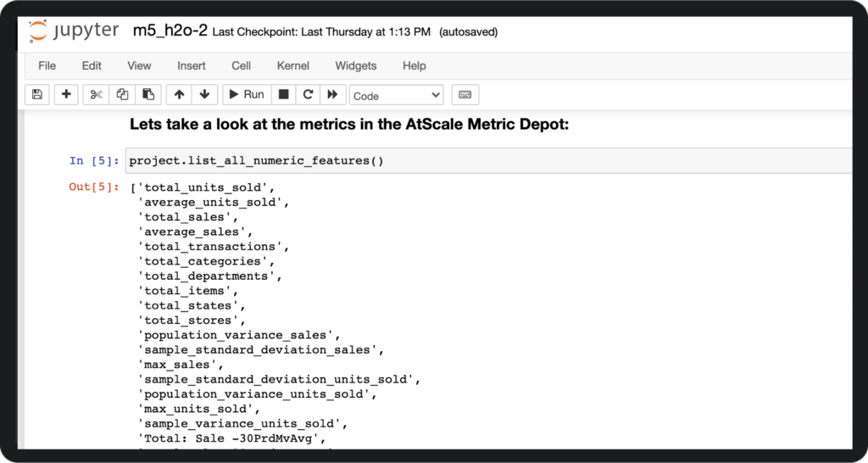This screenshot has height=463, width=868.
Task: Run the current cell
Action: (x=247, y=95)
